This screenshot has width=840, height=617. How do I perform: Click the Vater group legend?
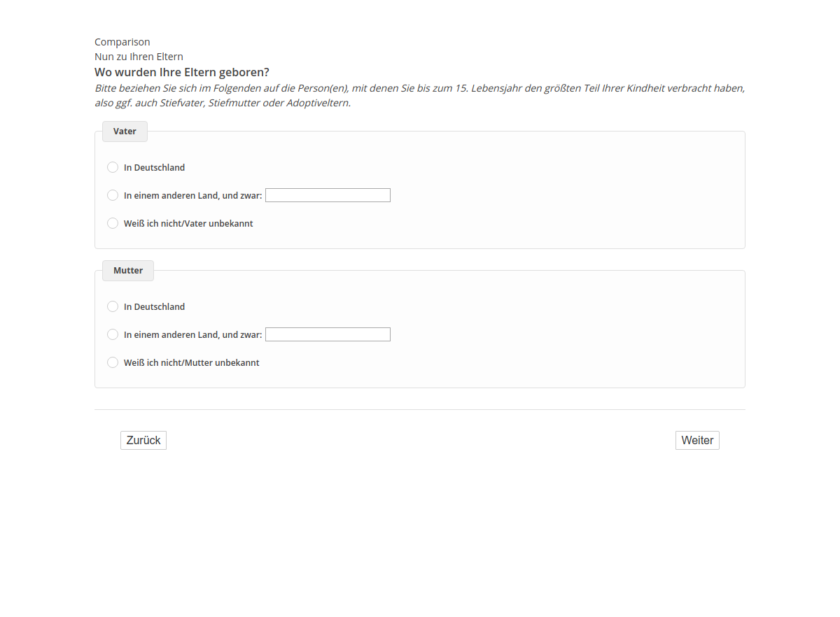pyautogui.click(x=125, y=132)
